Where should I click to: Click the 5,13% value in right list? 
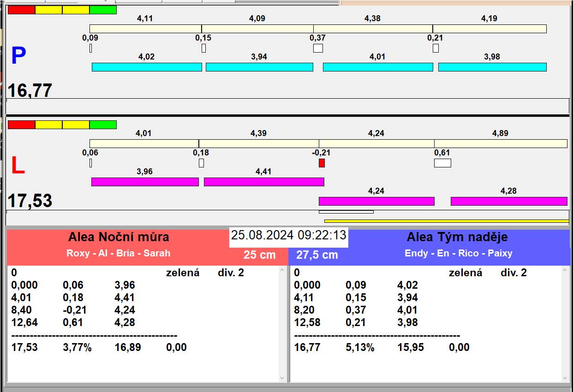tap(360, 347)
